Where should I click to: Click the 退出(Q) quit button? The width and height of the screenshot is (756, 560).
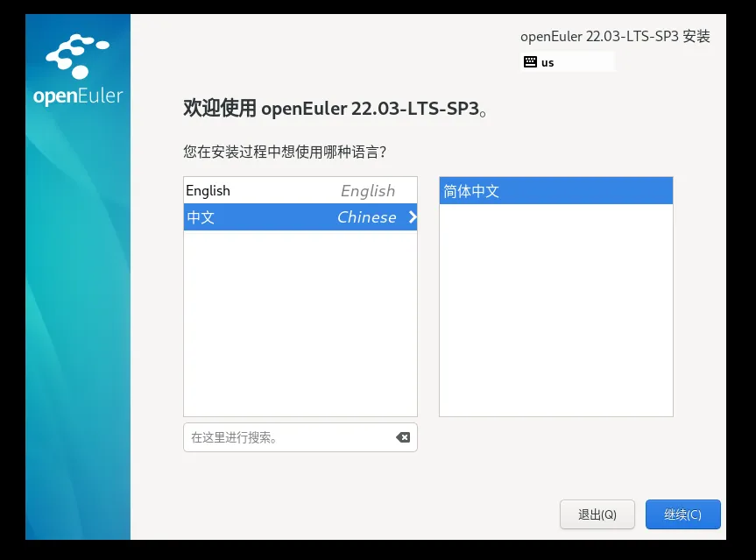597,514
